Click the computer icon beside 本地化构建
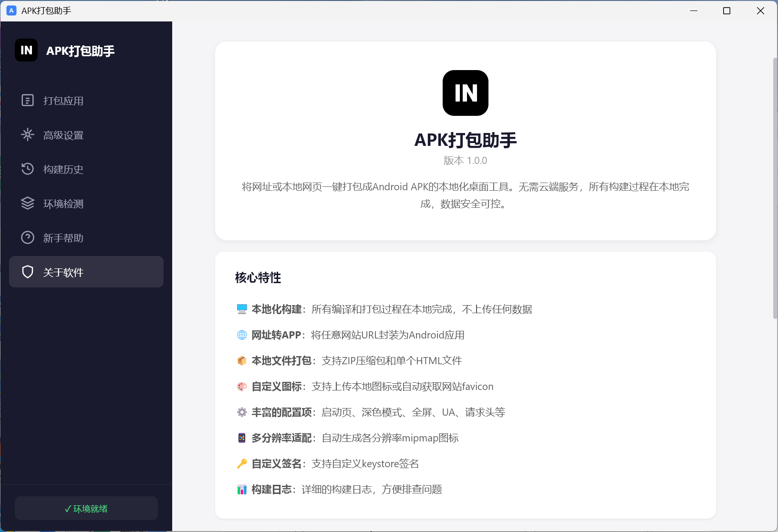This screenshot has height=532, width=778. [x=242, y=309]
